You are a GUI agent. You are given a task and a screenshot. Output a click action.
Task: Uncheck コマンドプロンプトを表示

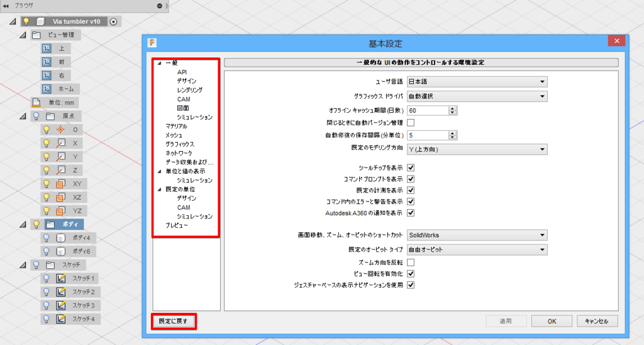411,179
